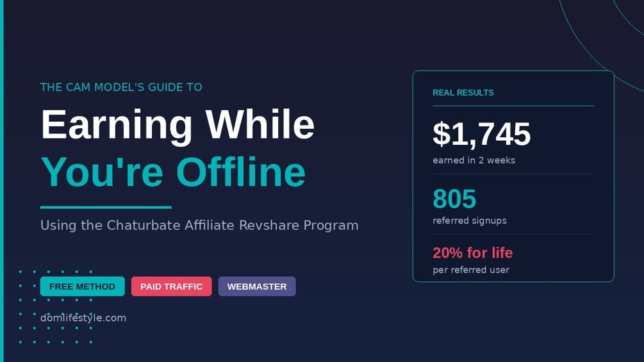This screenshot has height=362, width=644.
Task: Click the REAL RESULTS heading
Action: (463, 93)
